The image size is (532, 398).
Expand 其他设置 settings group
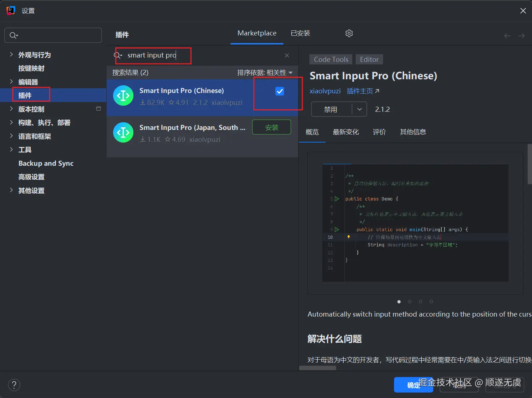(11, 190)
